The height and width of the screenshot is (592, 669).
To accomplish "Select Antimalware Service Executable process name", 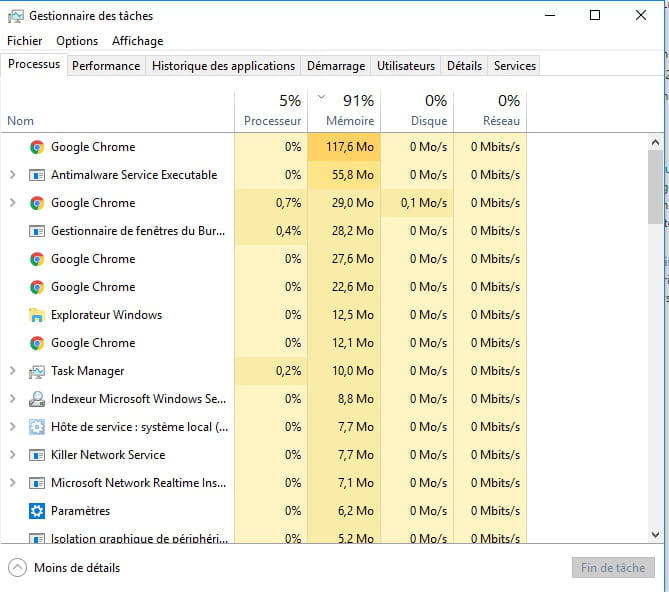I will pos(134,175).
